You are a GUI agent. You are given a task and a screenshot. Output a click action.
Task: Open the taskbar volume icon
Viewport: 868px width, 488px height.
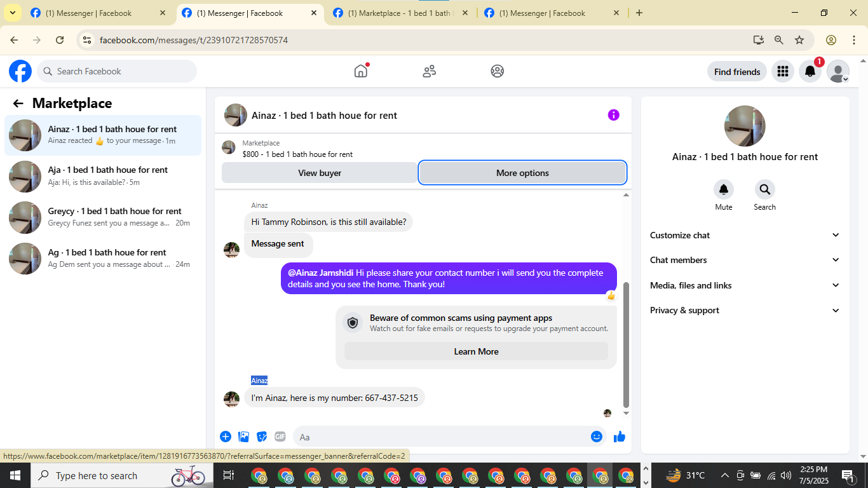786,475
